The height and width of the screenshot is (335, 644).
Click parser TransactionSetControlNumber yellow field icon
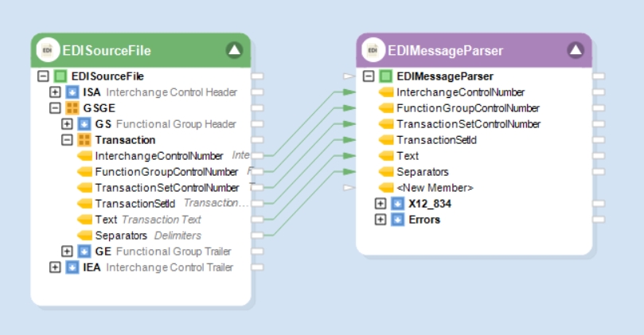point(385,124)
